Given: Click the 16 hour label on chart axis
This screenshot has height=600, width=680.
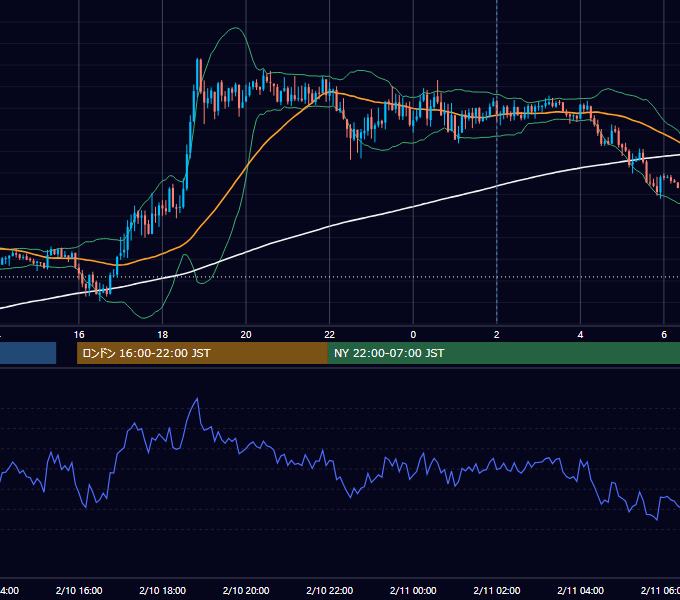Looking at the screenshot, I should tap(79, 335).
